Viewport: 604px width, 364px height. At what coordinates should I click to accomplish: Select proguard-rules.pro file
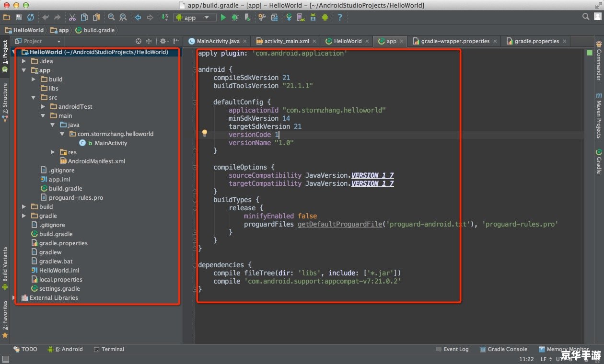tap(72, 198)
